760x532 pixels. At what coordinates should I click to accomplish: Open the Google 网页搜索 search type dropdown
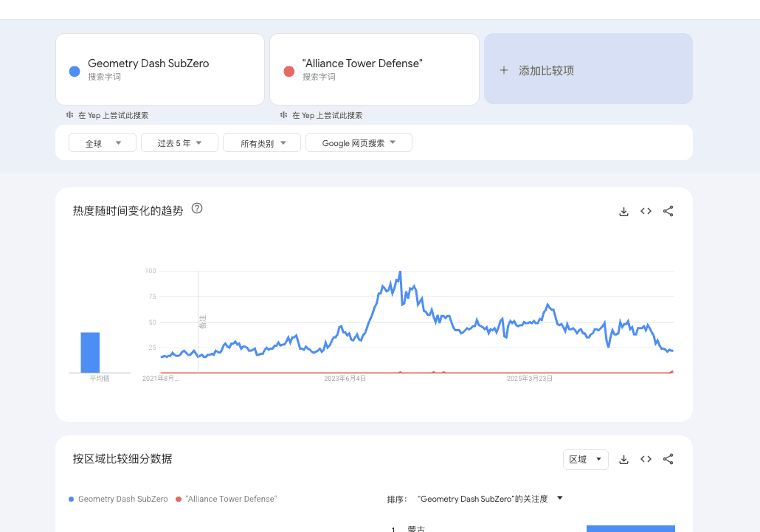point(359,143)
